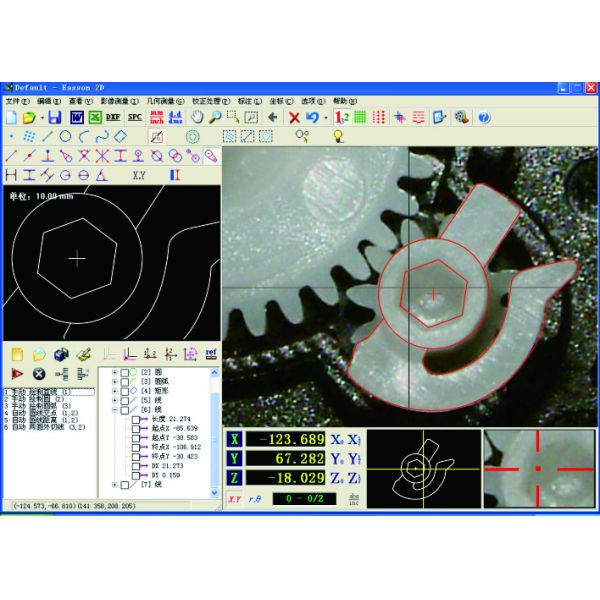Run the program with red play icon
Viewport: 600px width, 600px height.
(16, 372)
